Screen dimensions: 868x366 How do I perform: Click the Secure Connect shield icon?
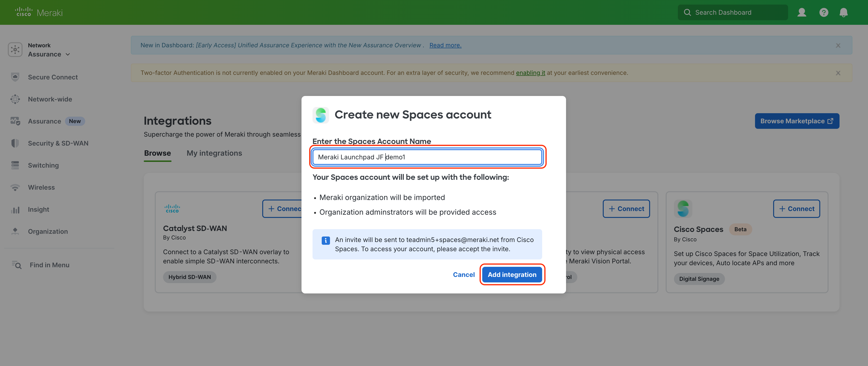pyautogui.click(x=15, y=77)
